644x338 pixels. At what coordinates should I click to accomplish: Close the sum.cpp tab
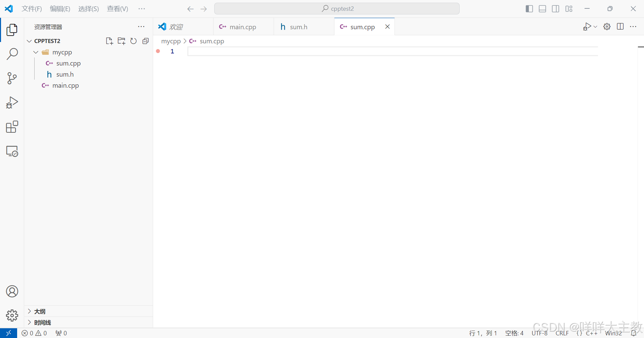click(x=387, y=27)
